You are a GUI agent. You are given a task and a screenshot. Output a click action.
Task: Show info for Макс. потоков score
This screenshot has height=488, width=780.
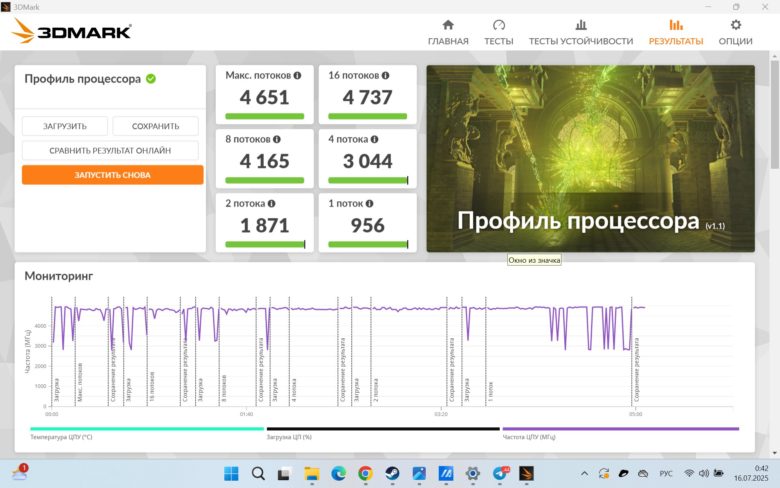tap(297, 76)
